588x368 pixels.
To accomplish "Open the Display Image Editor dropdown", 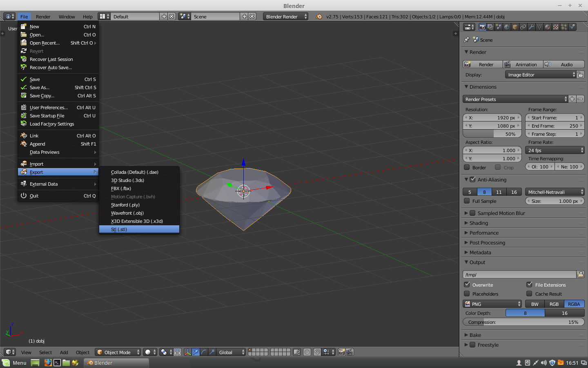I will coord(541,75).
